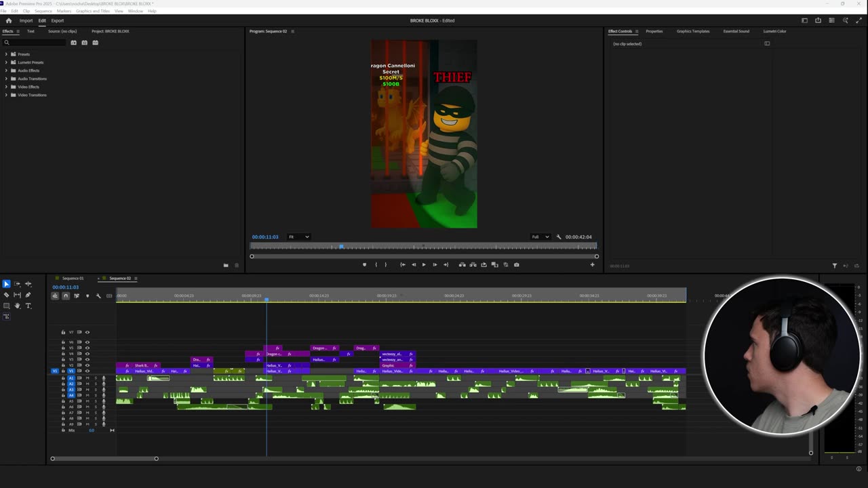The height and width of the screenshot is (488, 868).
Task: Step back one frame
Action: pyautogui.click(x=414, y=265)
